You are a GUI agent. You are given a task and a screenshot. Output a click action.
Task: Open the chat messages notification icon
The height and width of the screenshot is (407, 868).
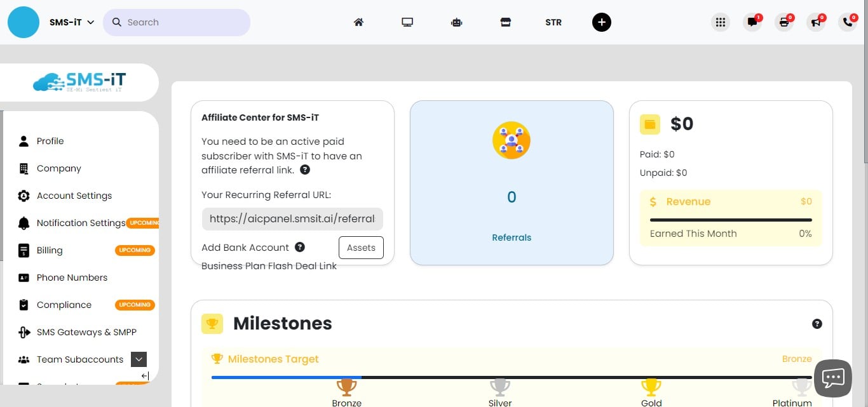(752, 22)
